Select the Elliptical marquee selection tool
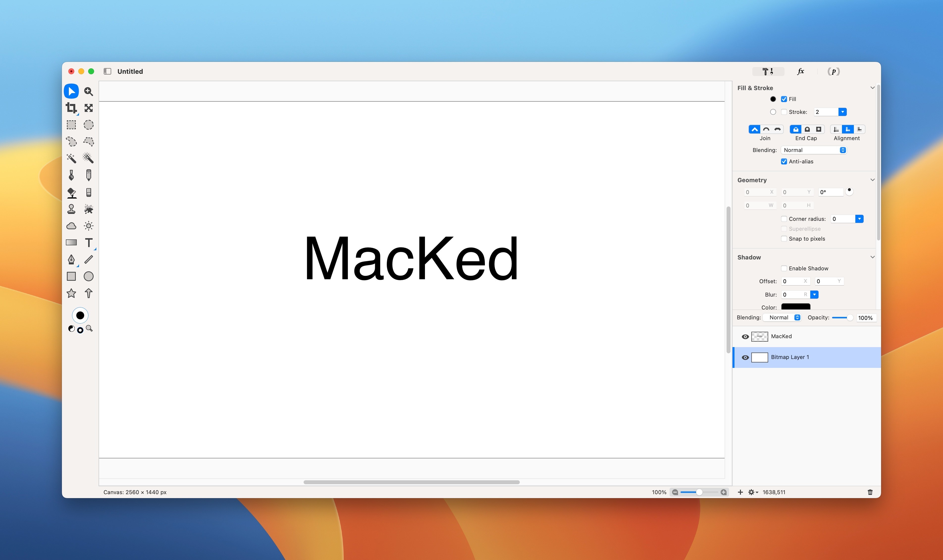 [89, 125]
